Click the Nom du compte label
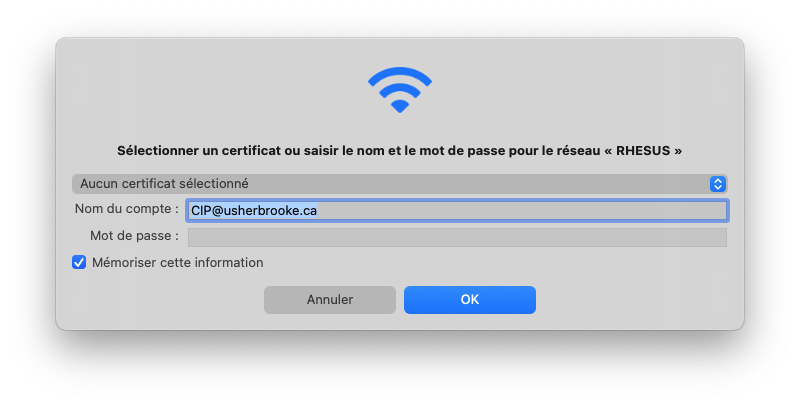 (x=127, y=209)
